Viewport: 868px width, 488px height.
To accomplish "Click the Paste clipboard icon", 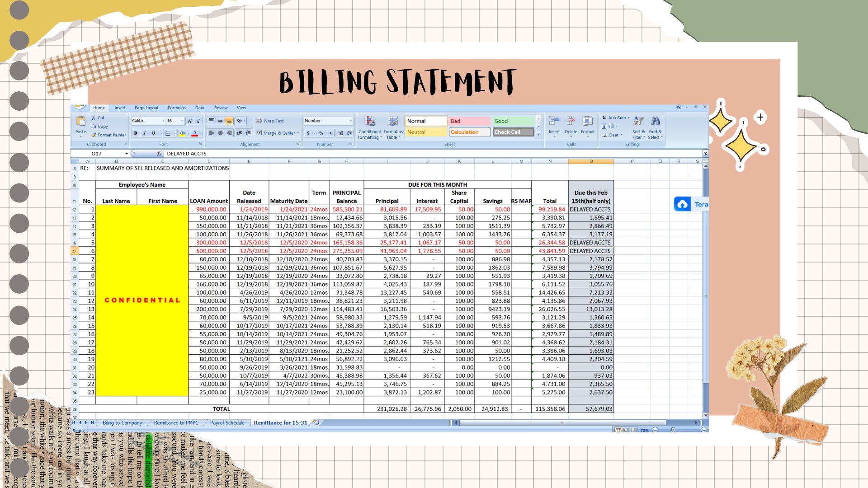I will (80, 122).
